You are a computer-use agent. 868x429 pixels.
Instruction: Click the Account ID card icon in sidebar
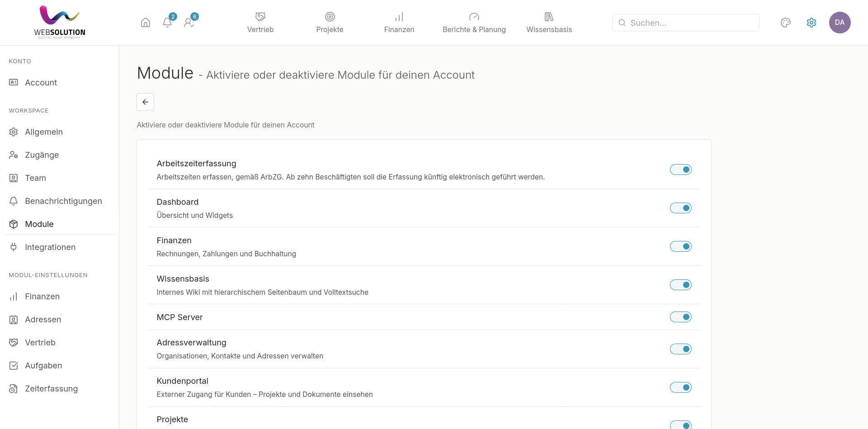click(x=14, y=82)
